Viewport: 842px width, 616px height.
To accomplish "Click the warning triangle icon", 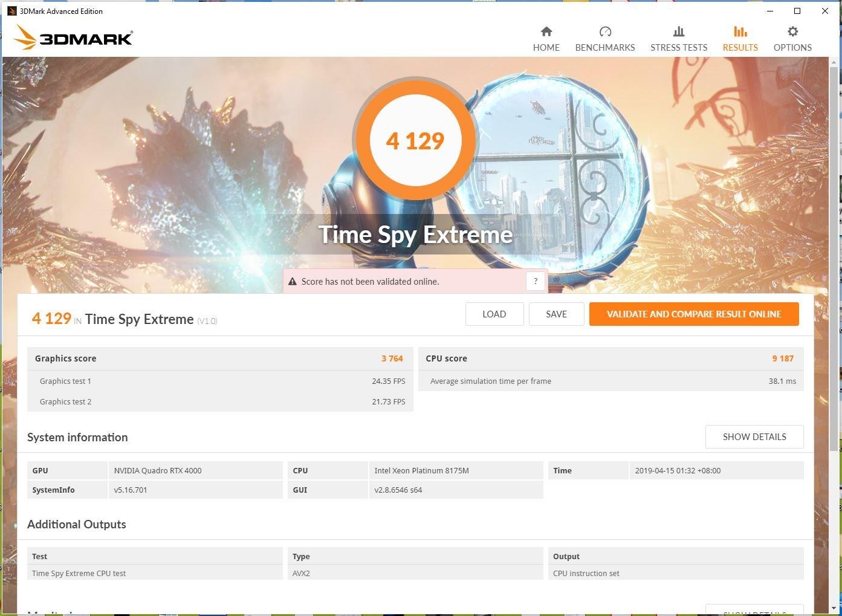I will [293, 282].
